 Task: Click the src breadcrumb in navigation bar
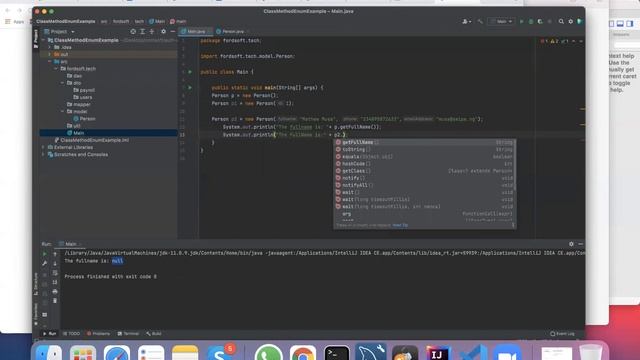(x=104, y=21)
